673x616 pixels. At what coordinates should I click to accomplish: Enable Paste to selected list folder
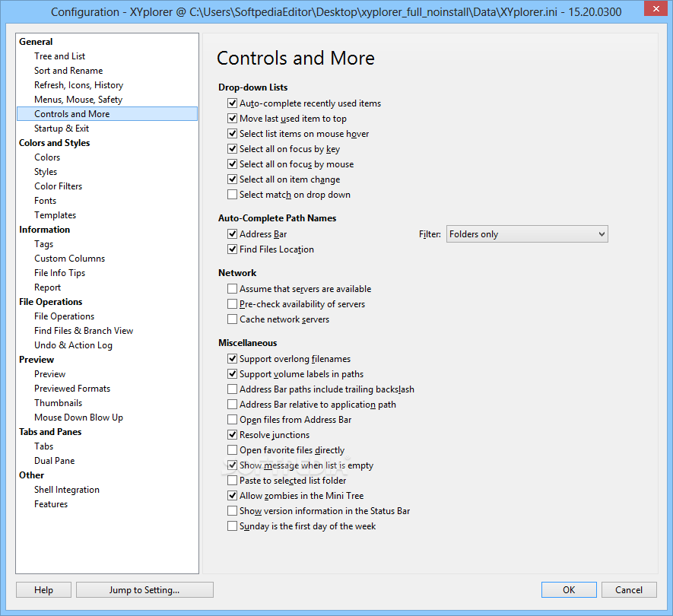232,481
